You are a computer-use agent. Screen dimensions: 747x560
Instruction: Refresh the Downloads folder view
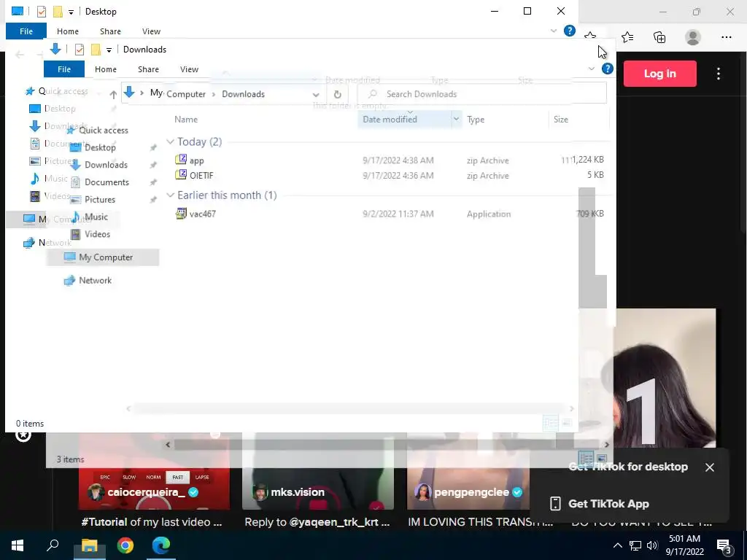click(x=337, y=94)
